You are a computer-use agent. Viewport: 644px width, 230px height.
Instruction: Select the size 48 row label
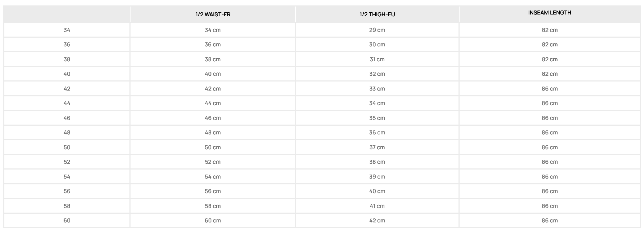tap(67, 133)
